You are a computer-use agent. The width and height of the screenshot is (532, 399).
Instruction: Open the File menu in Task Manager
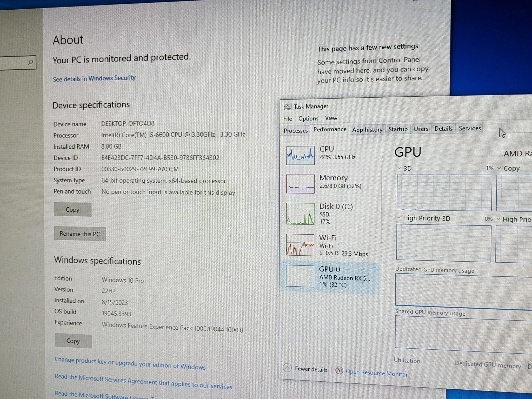pyautogui.click(x=288, y=119)
